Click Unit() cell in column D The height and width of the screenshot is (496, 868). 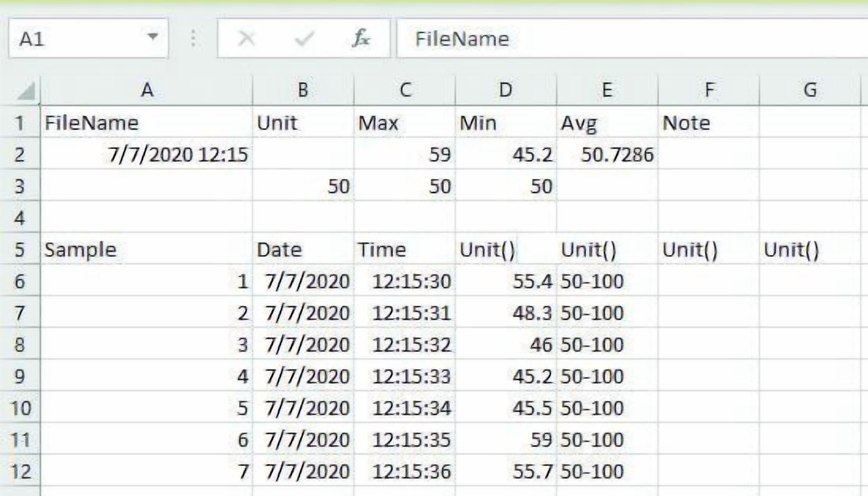pos(506,249)
